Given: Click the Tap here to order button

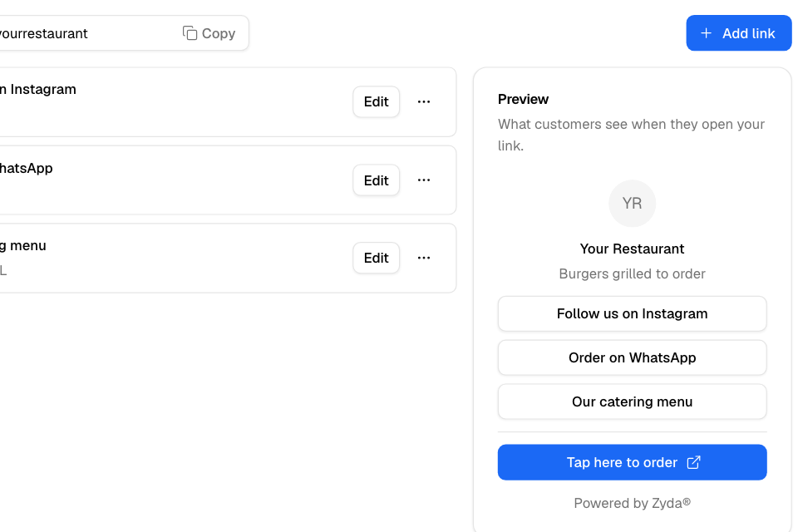Looking at the screenshot, I should pos(632,462).
